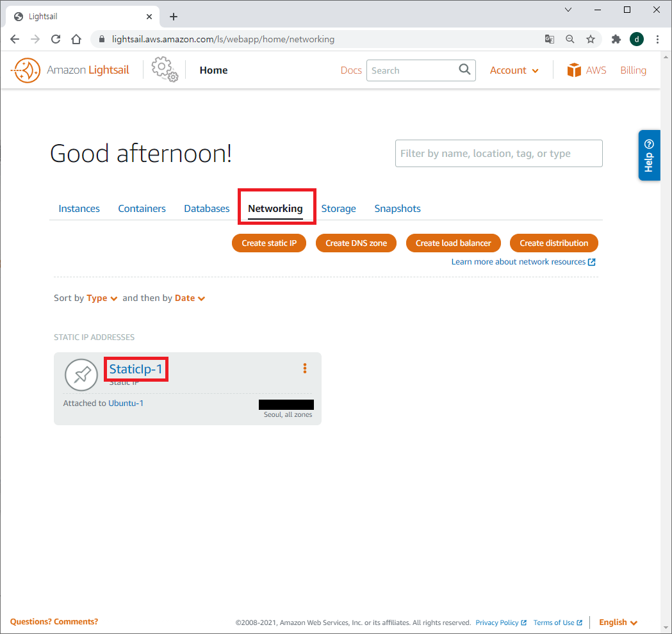Open the blue Help side tab
The image size is (672, 634).
tap(649, 155)
